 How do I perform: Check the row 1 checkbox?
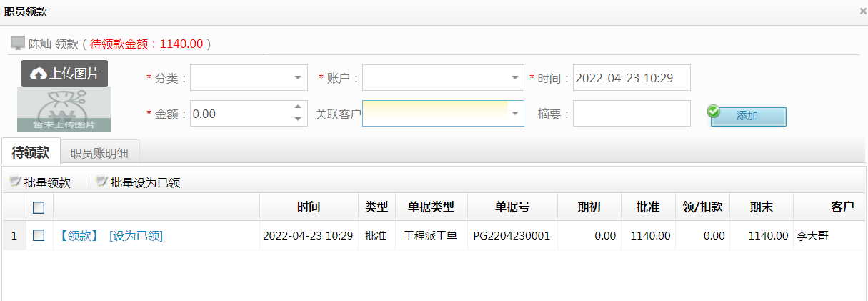(39, 235)
